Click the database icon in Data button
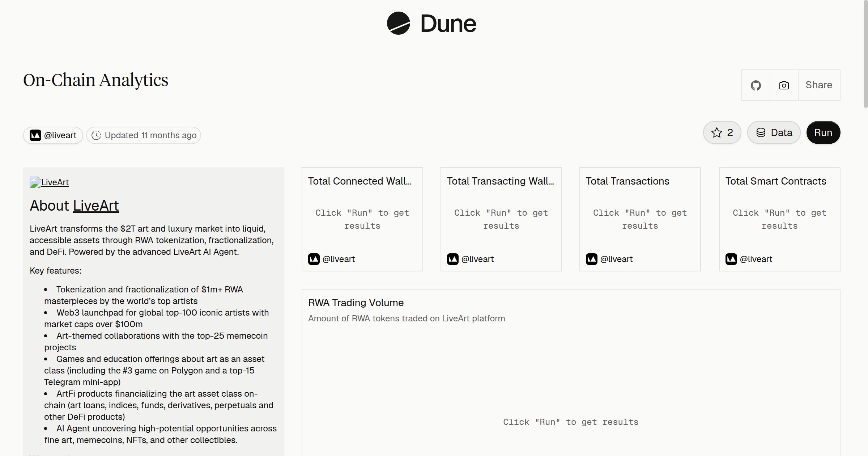Viewport: 868px width, 456px height. click(761, 133)
